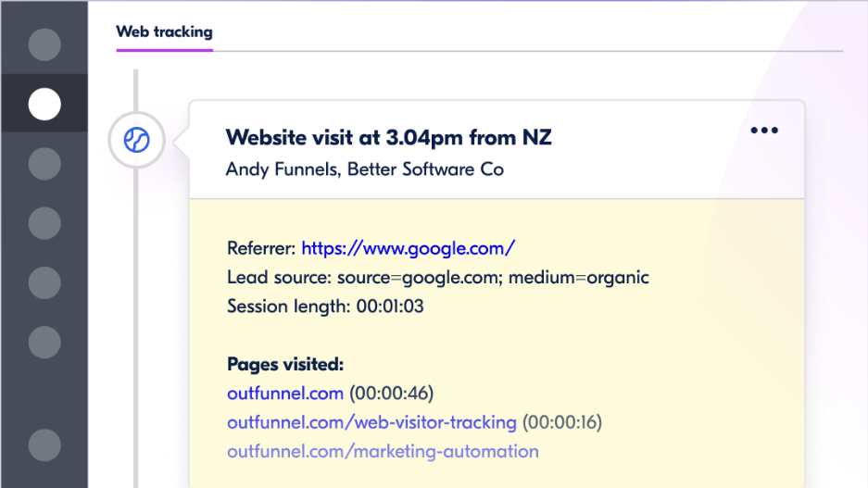Screen dimensions: 868x488
Task: Open the outfunnel.com page link
Action: 285,394
